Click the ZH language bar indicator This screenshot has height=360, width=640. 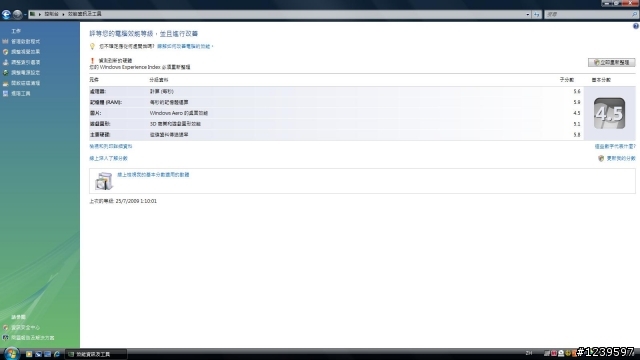[x=529, y=353]
